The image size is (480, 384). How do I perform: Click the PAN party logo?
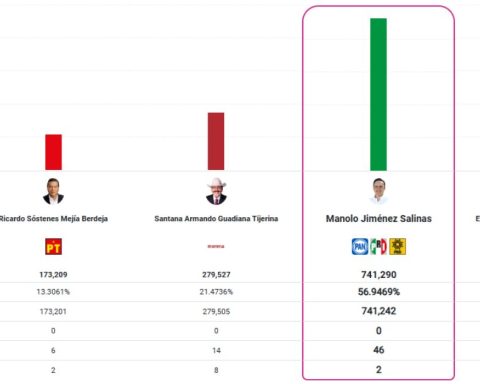tap(360, 247)
